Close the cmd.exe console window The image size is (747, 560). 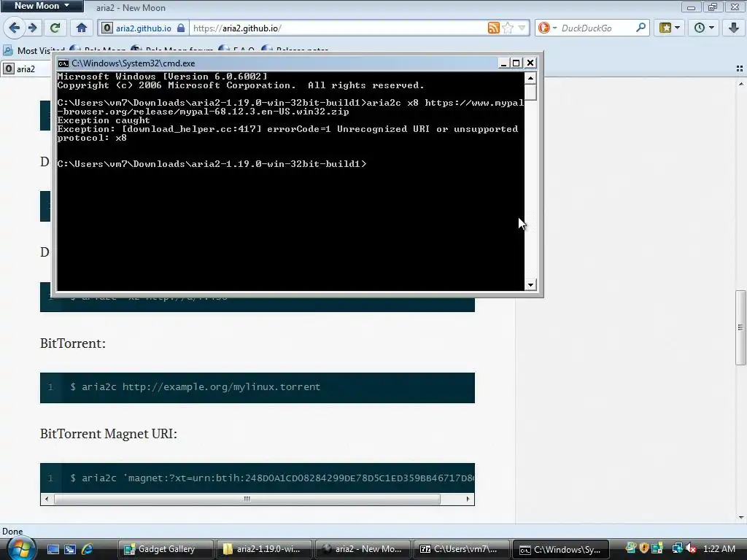(530, 63)
